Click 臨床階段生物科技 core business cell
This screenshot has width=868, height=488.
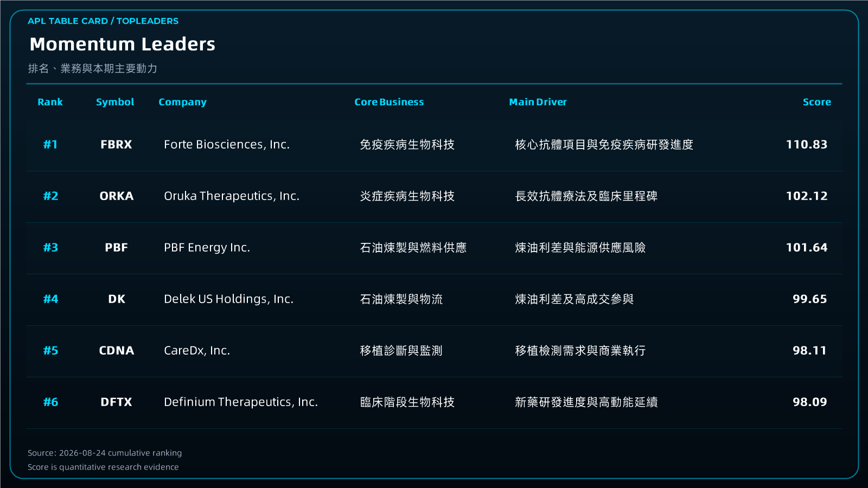[407, 402]
